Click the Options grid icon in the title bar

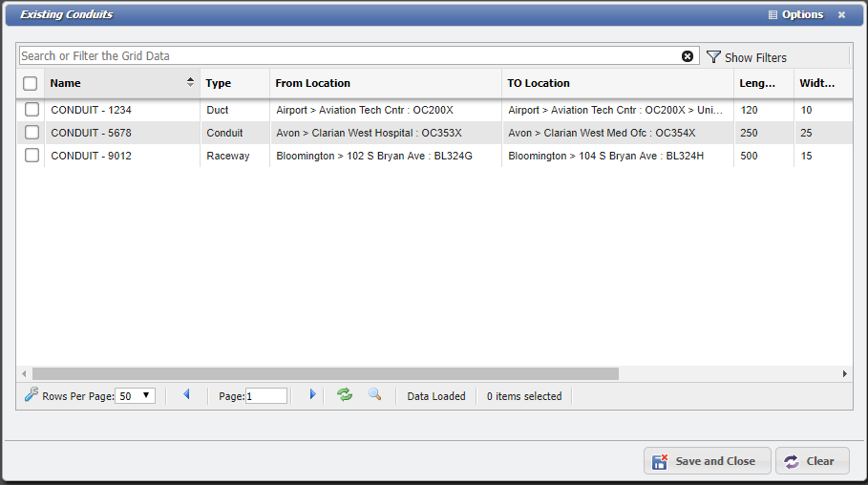pos(773,15)
